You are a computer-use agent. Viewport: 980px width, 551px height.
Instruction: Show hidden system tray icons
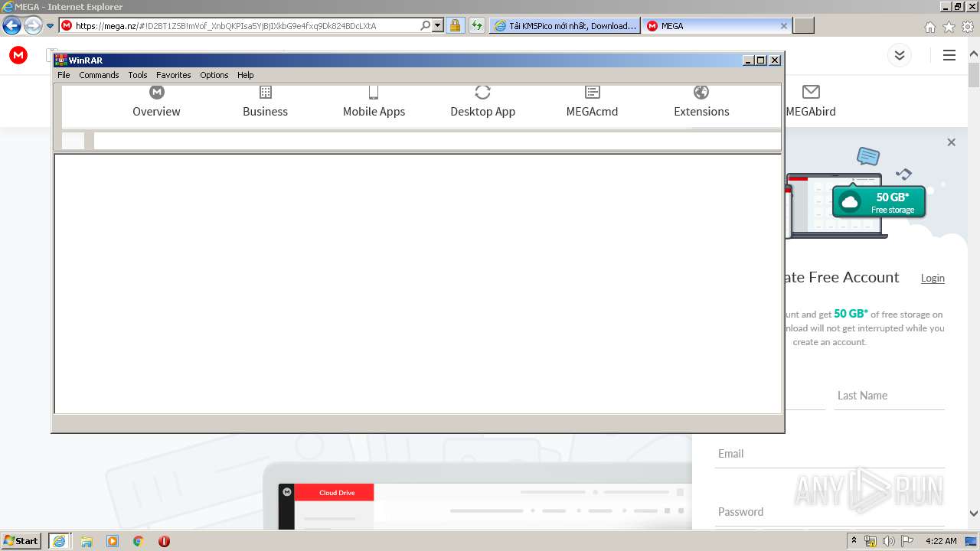click(854, 541)
